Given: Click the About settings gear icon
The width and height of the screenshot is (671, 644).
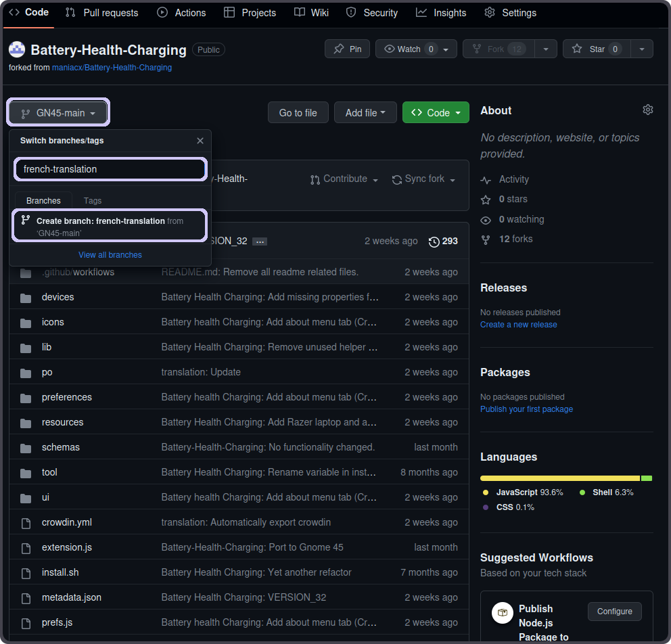Looking at the screenshot, I should [x=647, y=110].
